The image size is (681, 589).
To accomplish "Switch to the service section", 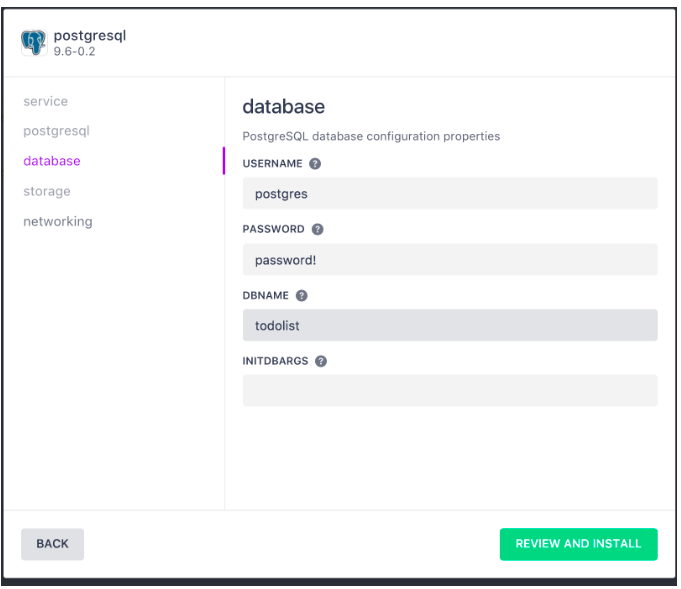I will pos(46,101).
